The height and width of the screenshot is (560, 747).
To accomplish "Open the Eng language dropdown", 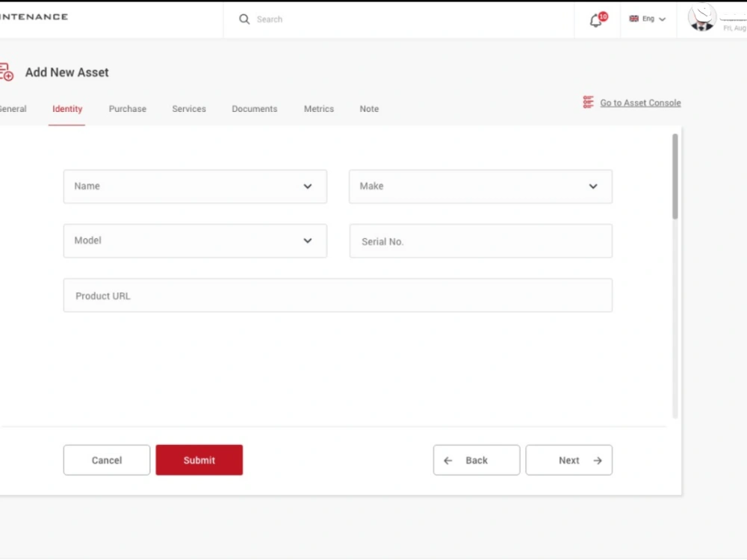I will [x=648, y=19].
